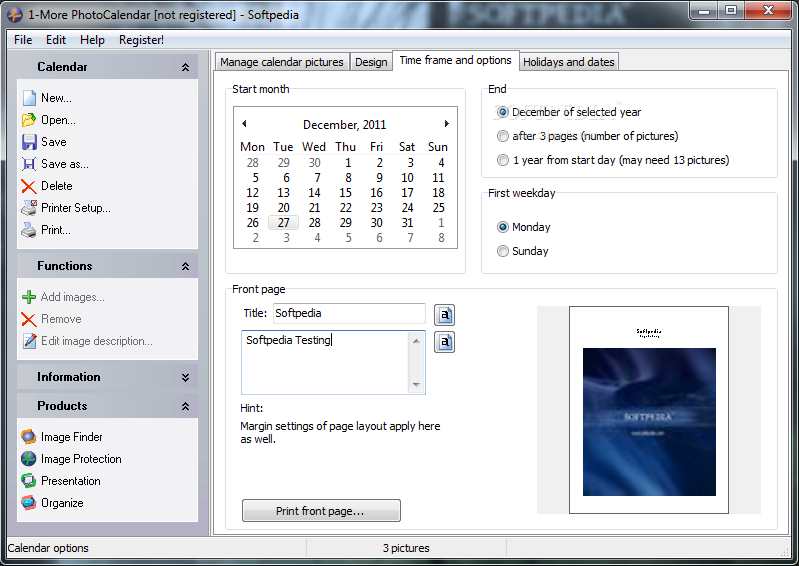Image resolution: width=799 pixels, height=566 pixels.
Task: Switch to Holidays and dates tab
Action: (569, 62)
